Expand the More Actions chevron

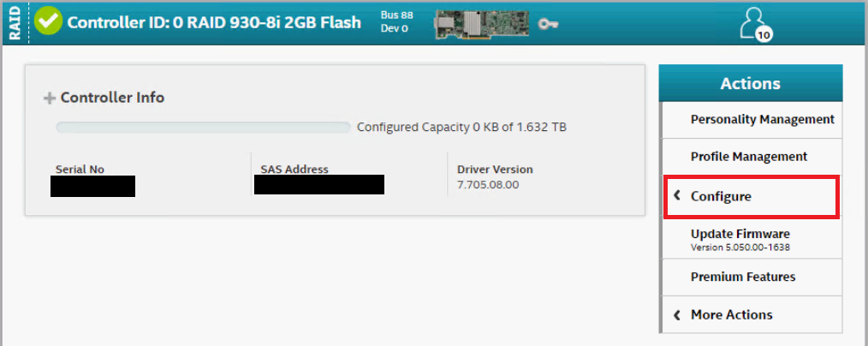(x=676, y=314)
